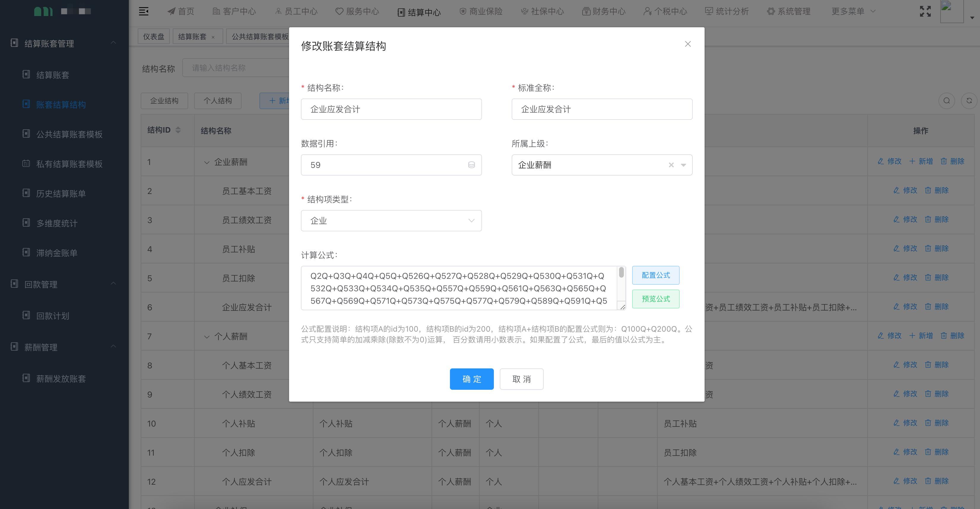Image resolution: width=980 pixels, height=509 pixels.
Task: Clear the 企业薪酬 selection using the X icon
Action: [671, 165]
